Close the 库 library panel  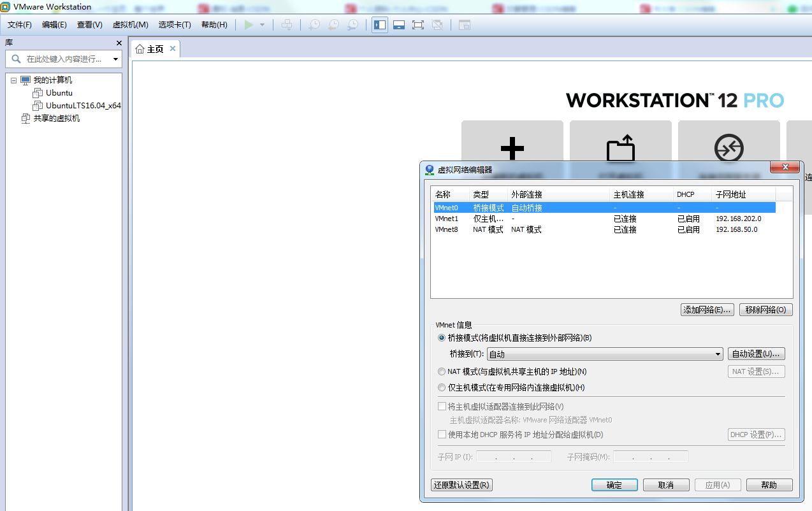click(119, 43)
